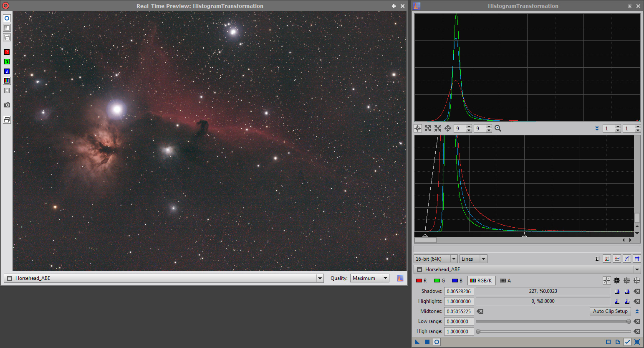This screenshot has height=348, width=644.
Task: Open Auto Clip Setup
Action: pyautogui.click(x=610, y=311)
